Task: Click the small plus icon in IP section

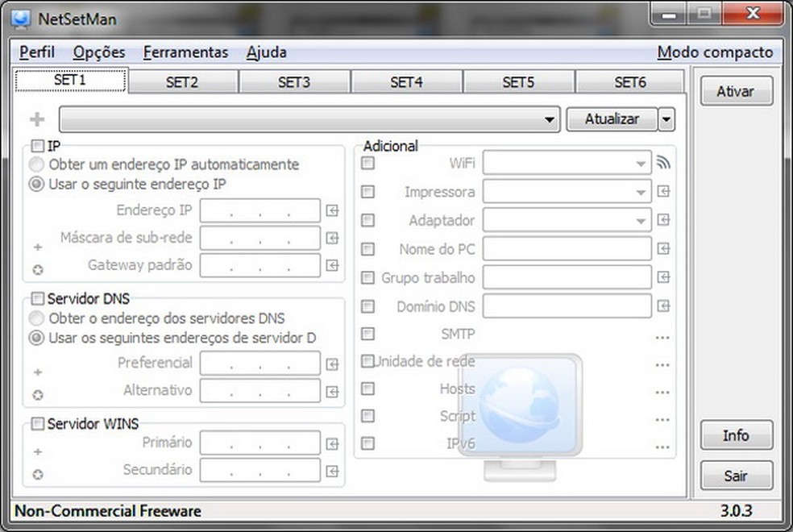Action: click(37, 247)
